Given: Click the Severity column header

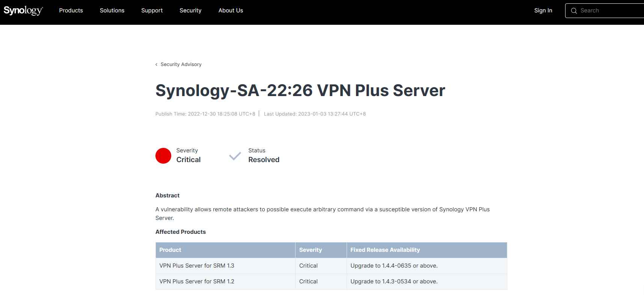Looking at the screenshot, I should (x=321, y=250).
